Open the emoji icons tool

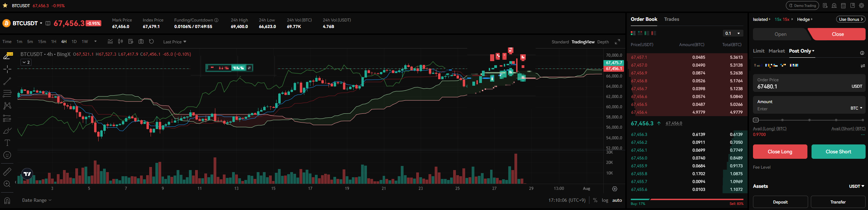[x=7, y=155]
